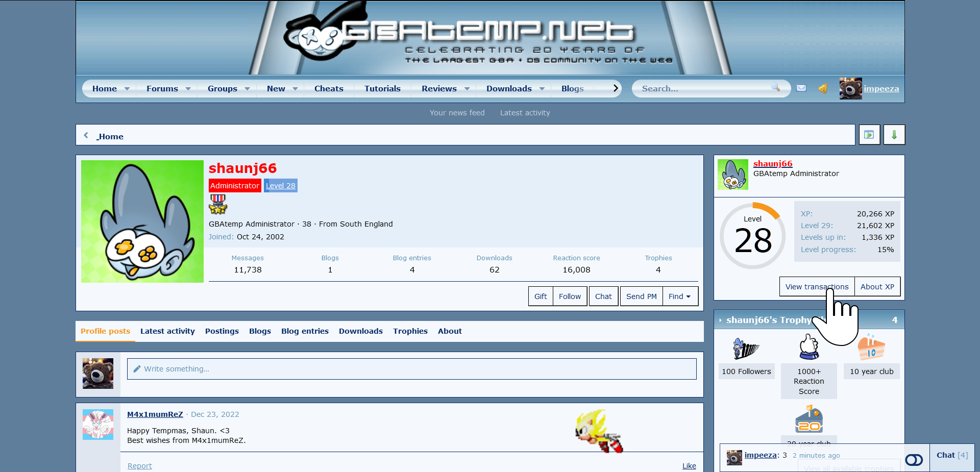Click the Level 28 progress circle

point(752,236)
